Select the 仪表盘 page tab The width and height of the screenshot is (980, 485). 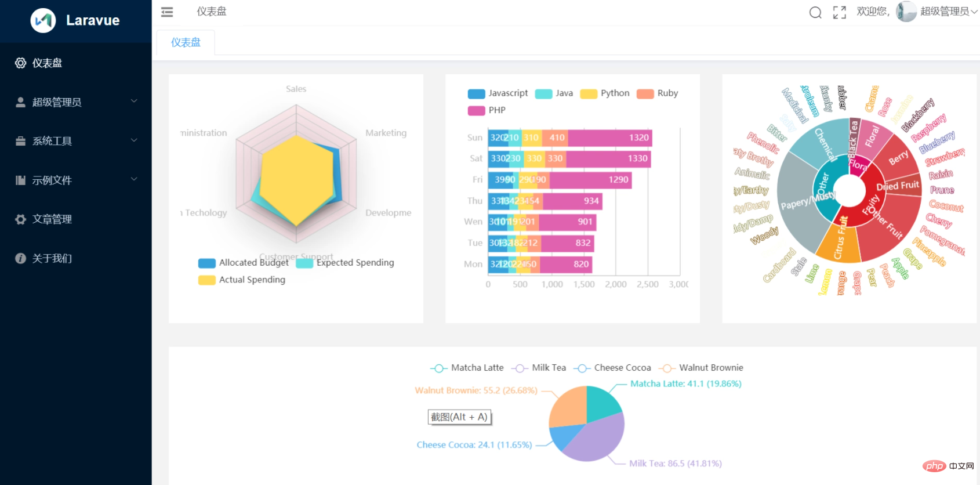click(x=186, y=42)
